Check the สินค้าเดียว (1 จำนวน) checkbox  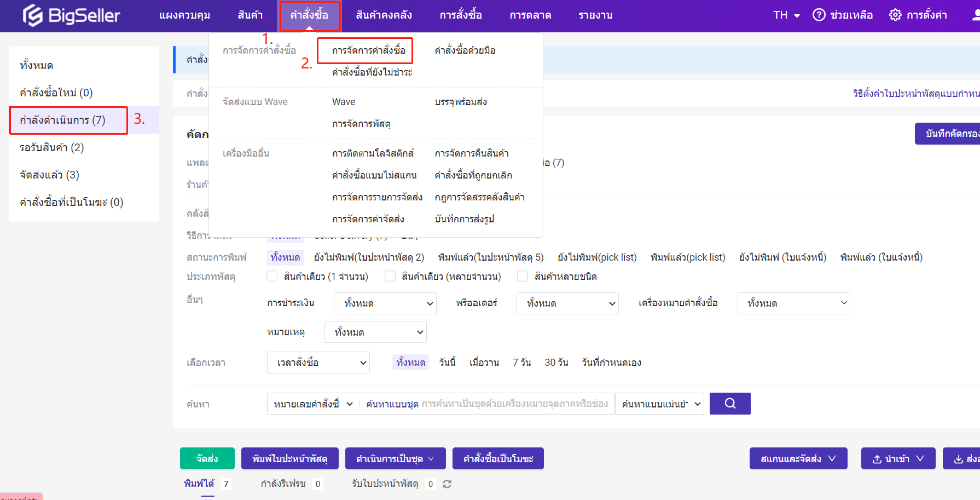pos(272,277)
